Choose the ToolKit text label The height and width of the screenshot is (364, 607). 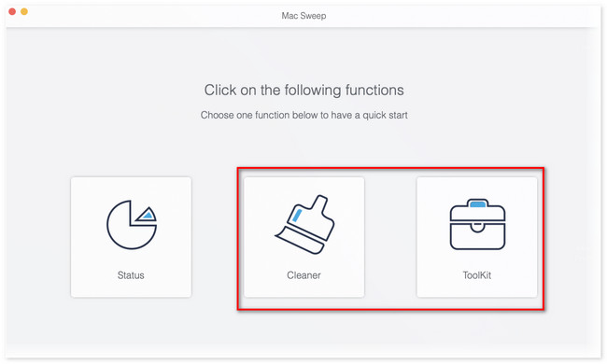[x=477, y=275]
